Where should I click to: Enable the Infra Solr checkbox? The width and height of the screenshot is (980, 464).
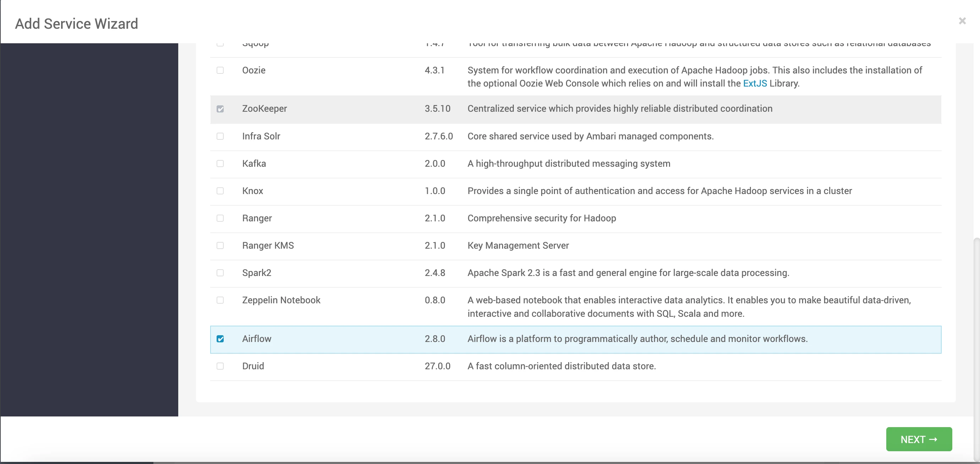click(x=220, y=136)
